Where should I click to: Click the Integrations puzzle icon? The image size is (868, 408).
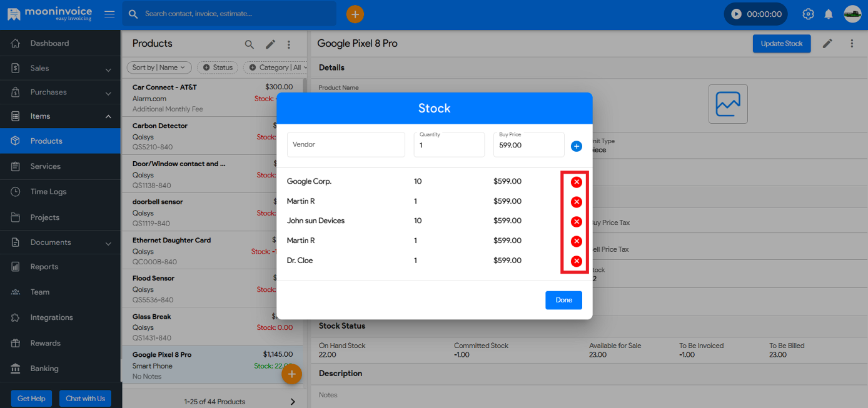click(x=16, y=317)
